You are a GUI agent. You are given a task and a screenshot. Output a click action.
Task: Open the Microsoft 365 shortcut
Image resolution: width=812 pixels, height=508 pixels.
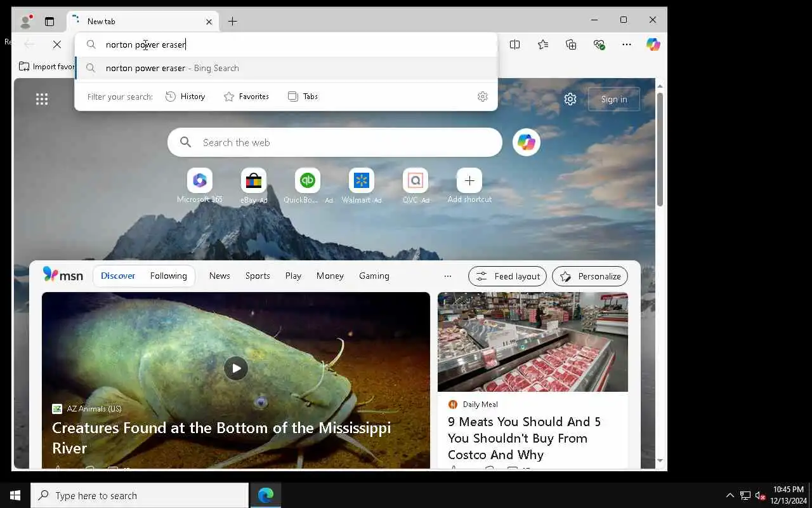click(x=200, y=186)
